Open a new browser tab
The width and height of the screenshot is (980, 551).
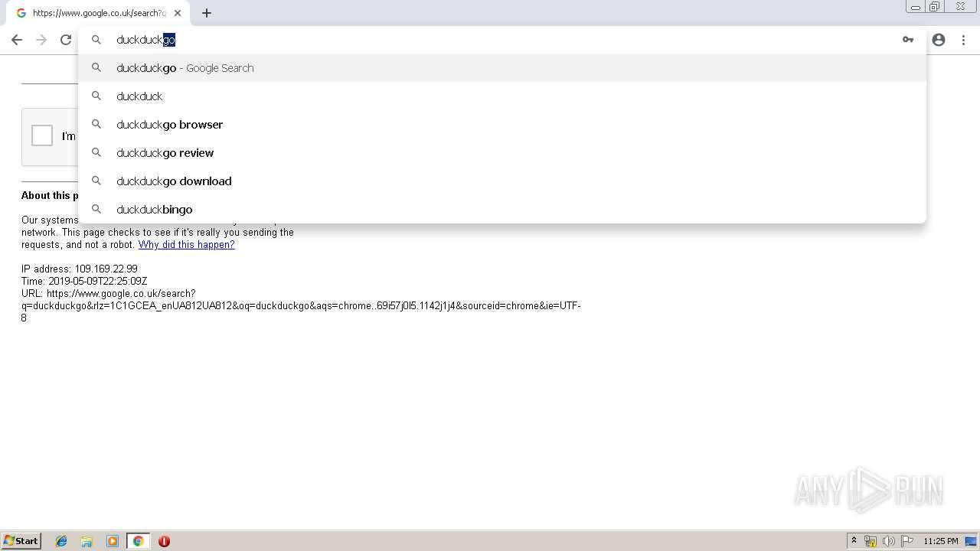click(x=207, y=13)
